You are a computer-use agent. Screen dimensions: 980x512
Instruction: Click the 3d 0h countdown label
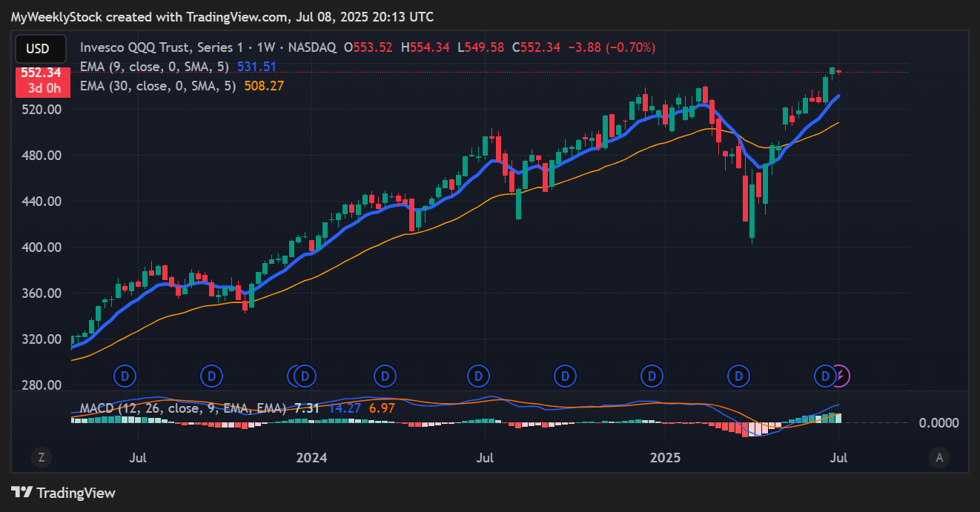click(x=43, y=87)
